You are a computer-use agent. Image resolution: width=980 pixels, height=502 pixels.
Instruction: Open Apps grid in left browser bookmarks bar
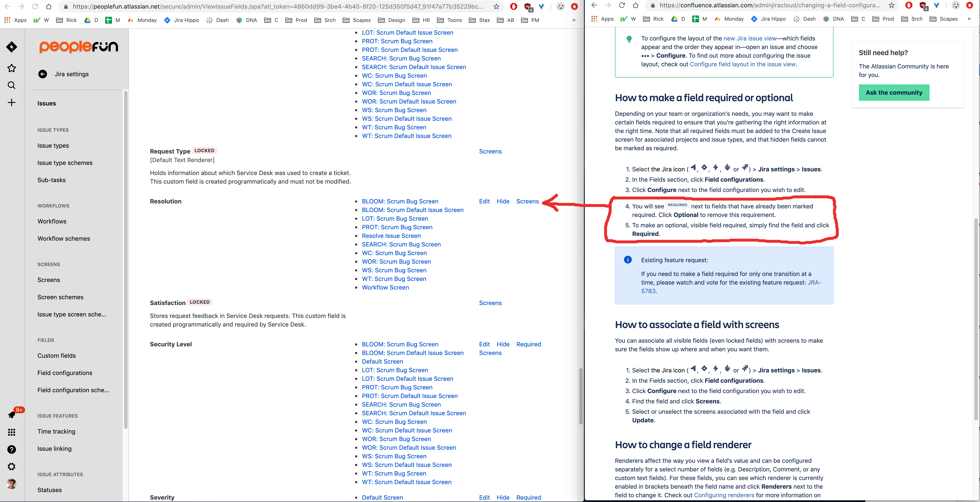coord(15,20)
